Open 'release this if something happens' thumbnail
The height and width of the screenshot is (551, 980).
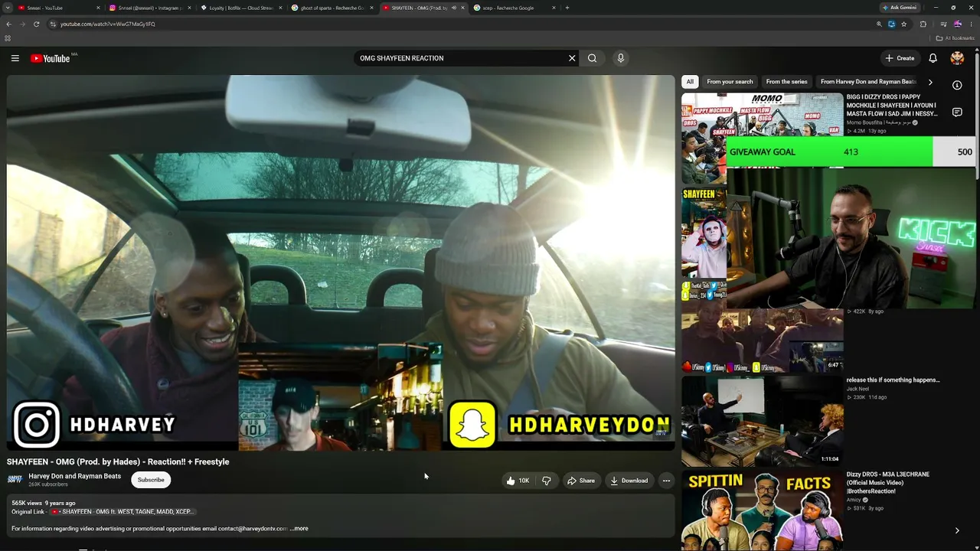(x=762, y=420)
